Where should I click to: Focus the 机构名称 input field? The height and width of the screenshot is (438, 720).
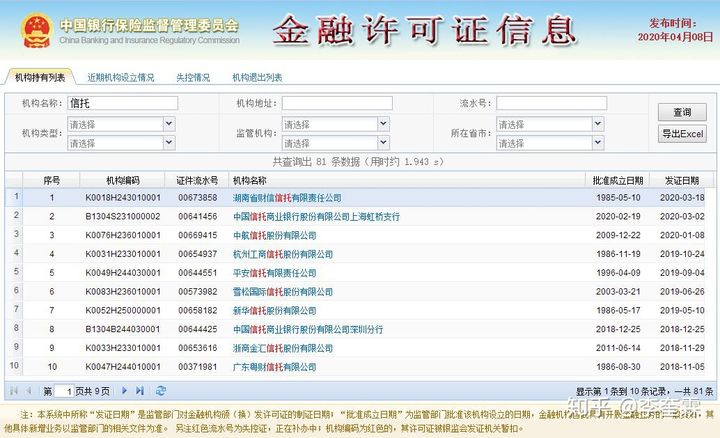pyautogui.click(x=123, y=103)
